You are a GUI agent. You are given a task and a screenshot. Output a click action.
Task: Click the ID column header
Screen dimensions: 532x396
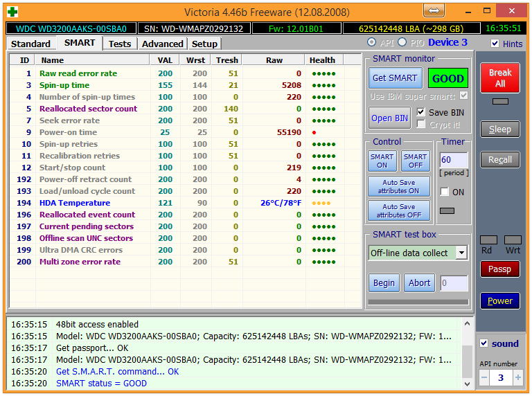click(x=22, y=60)
